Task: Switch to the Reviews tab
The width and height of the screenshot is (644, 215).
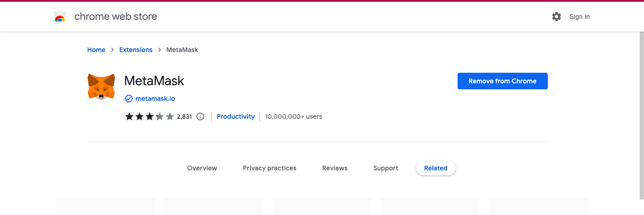Action: point(335,168)
